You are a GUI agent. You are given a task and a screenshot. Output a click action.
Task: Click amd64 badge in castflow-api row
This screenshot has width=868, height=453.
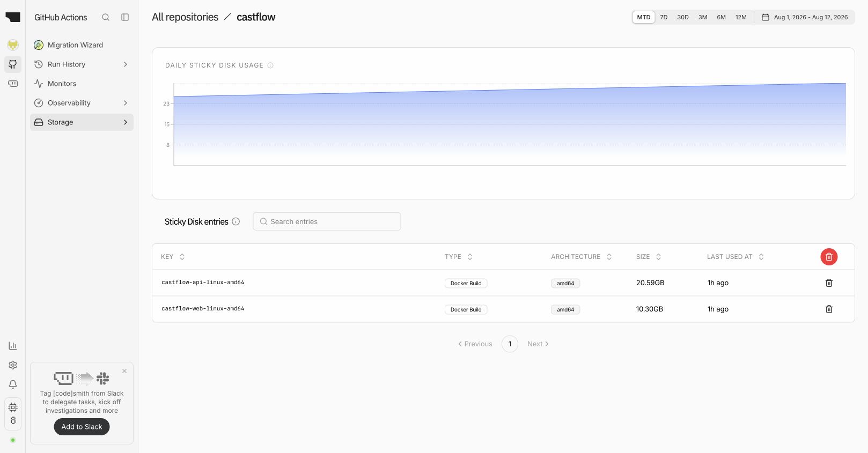(565, 283)
